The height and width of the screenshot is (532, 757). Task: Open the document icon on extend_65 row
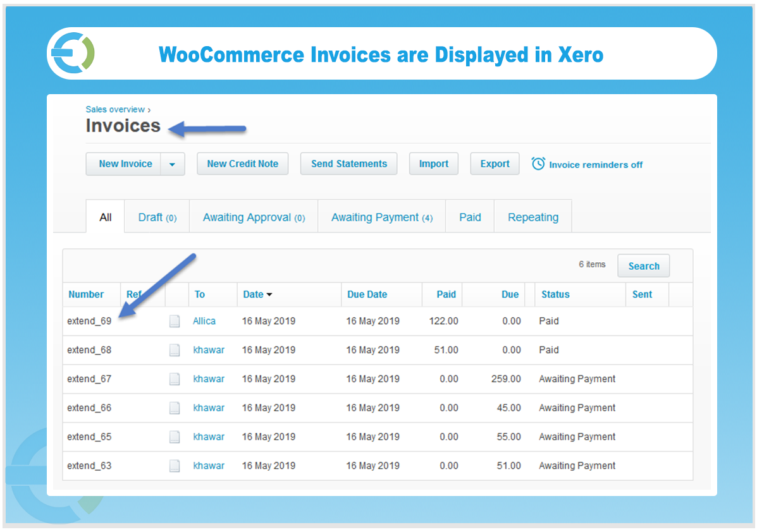[175, 437]
